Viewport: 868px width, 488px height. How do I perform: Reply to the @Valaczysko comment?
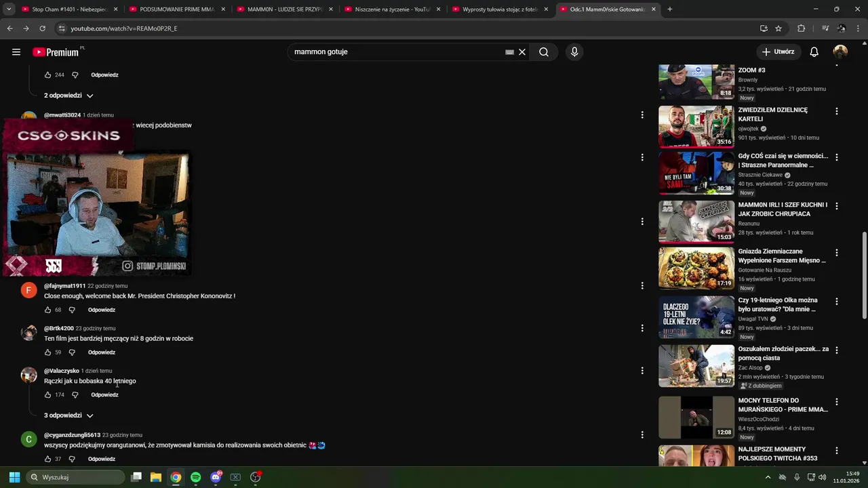point(104,394)
